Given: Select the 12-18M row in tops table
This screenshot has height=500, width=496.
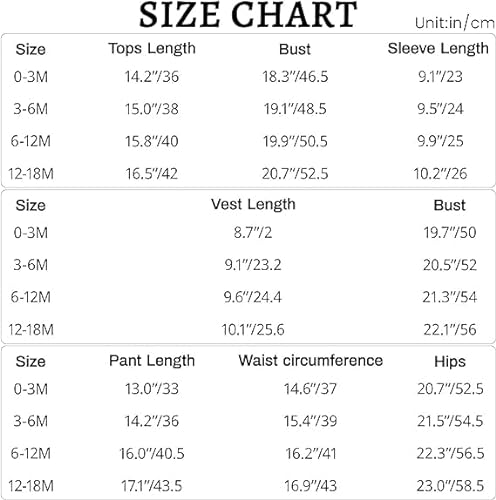Looking at the screenshot, I should 248,174.
